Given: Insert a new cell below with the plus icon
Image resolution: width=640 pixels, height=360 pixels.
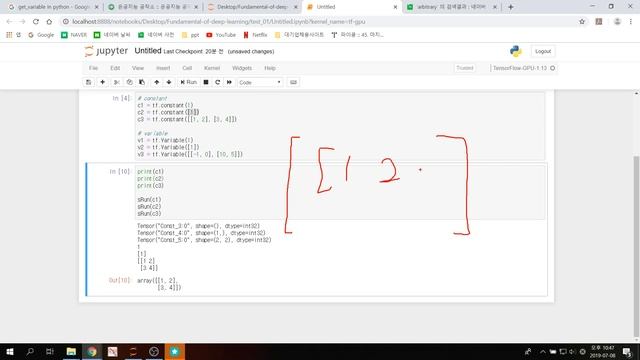Looking at the screenshot, I should click(102, 82).
